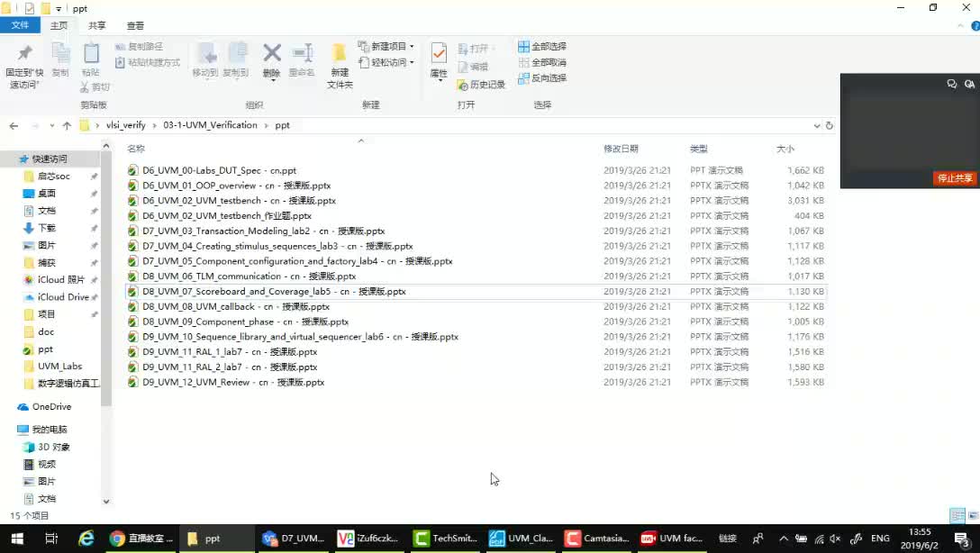
Task: Go up one folder level arrow
Action: [x=67, y=125]
